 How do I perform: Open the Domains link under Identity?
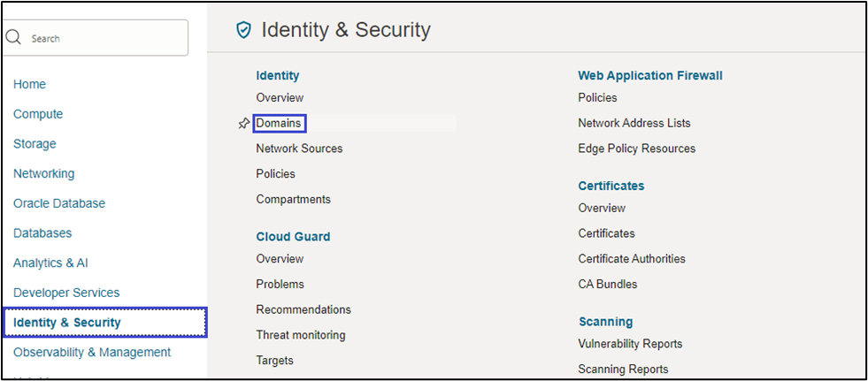pos(279,123)
